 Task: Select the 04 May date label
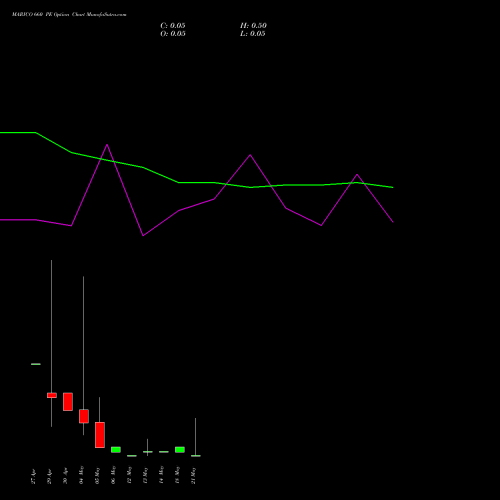click(x=81, y=475)
